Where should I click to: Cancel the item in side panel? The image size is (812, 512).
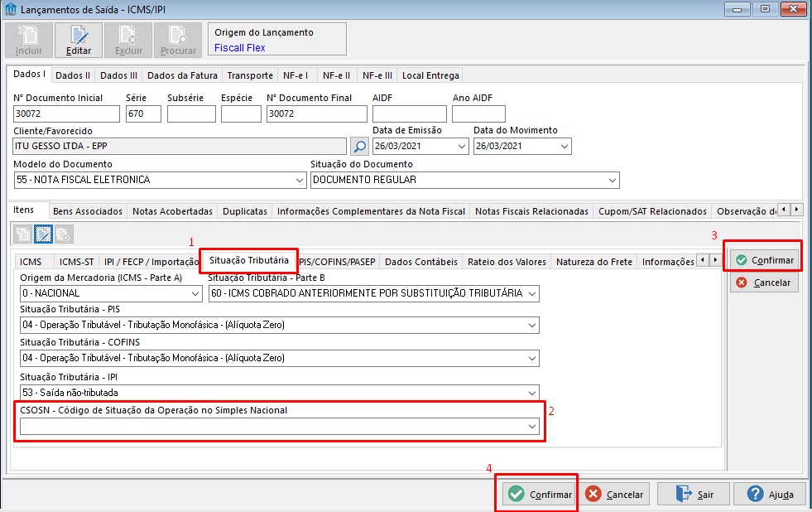click(764, 283)
